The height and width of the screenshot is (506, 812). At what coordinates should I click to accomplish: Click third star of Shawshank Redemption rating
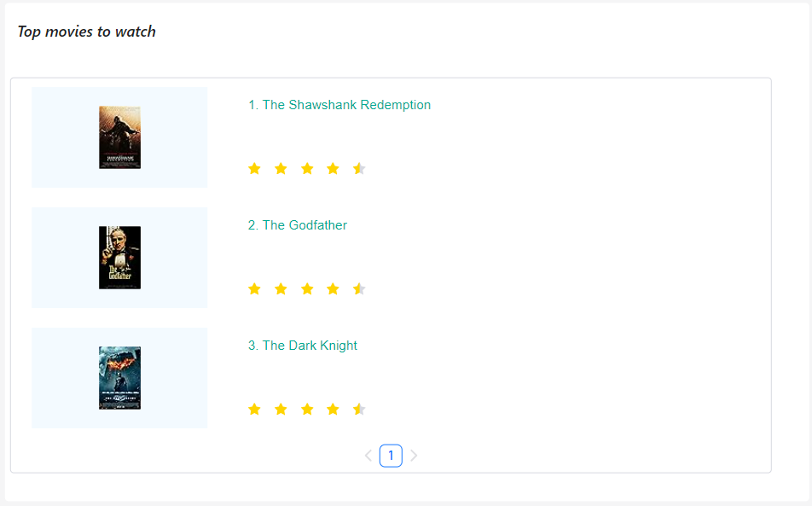click(307, 169)
